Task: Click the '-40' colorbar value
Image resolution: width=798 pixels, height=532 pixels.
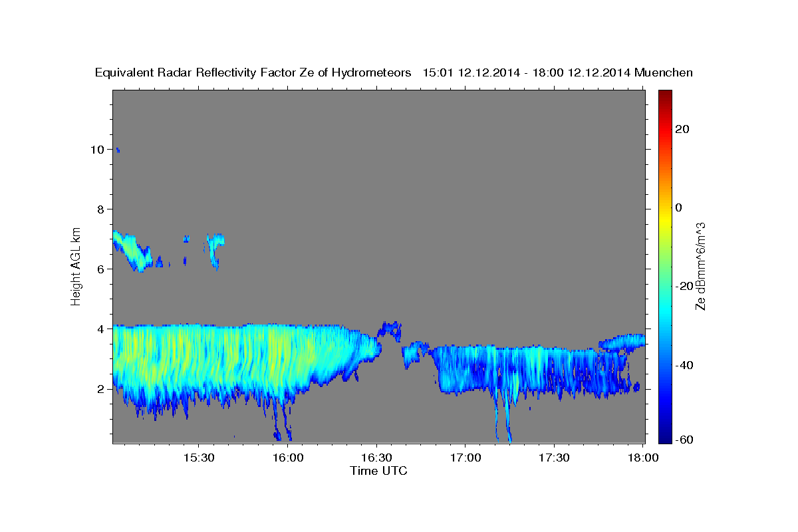Action: coord(684,364)
